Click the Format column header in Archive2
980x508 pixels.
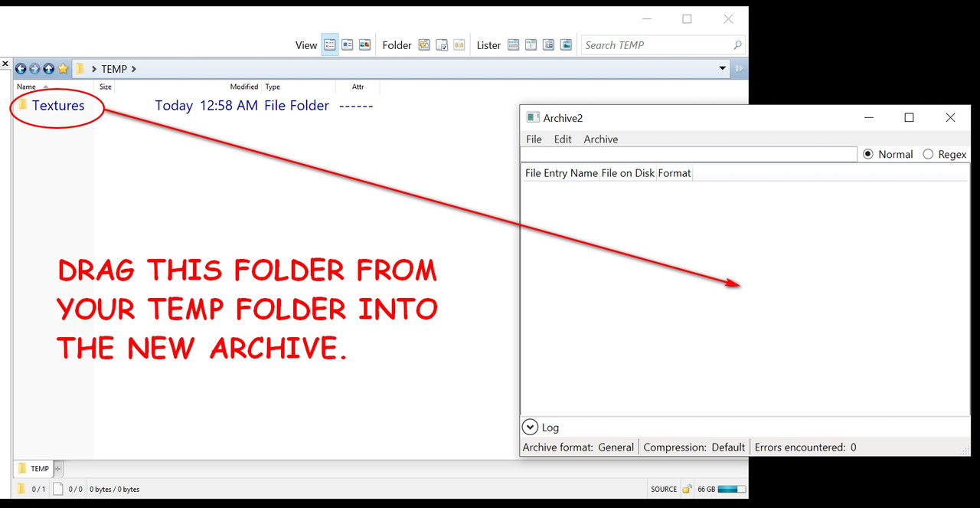pyautogui.click(x=675, y=173)
